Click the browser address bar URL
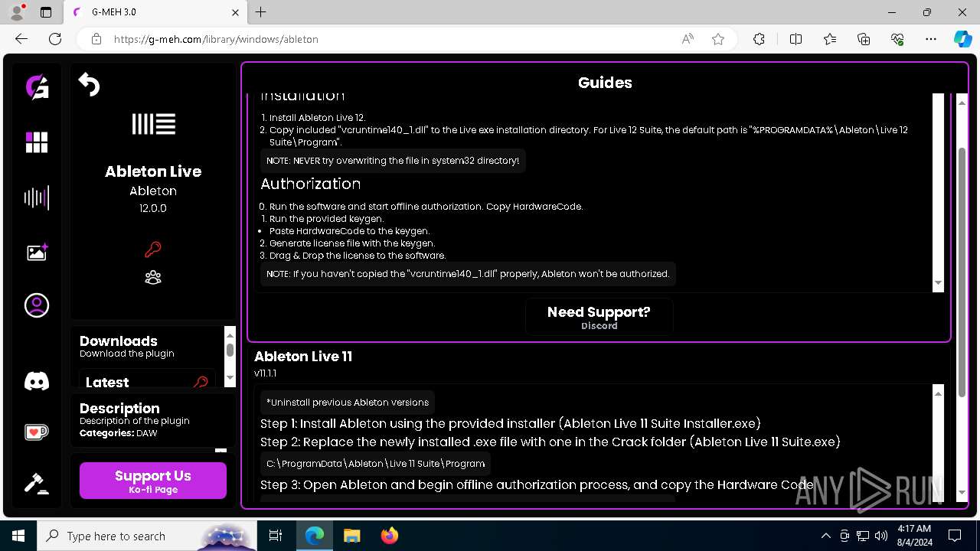Viewport: 980px width, 551px height. tap(216, 39)
